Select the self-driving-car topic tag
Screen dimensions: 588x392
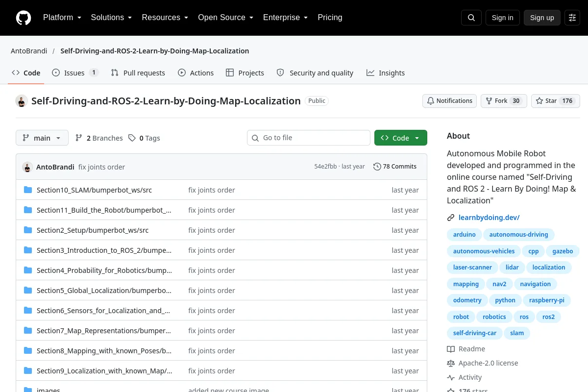click(475, 333)
